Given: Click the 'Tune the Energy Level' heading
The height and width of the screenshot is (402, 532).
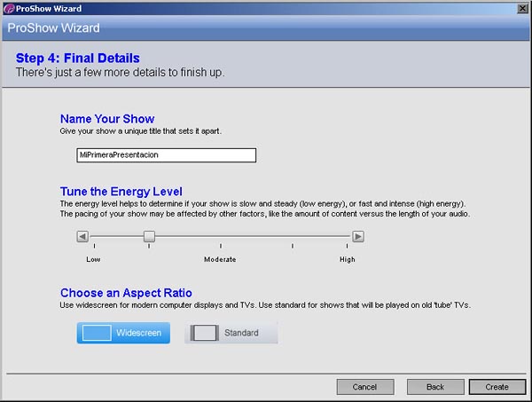Looking at the screenshot, I should pyautogui.click(x=121, y=192).
